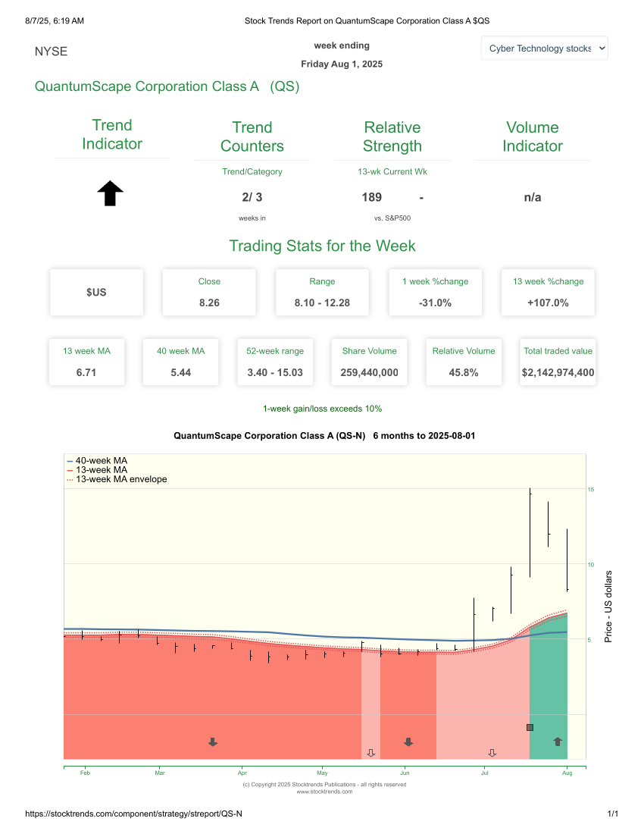Click the hollow down arrow below July

(492, 753)
